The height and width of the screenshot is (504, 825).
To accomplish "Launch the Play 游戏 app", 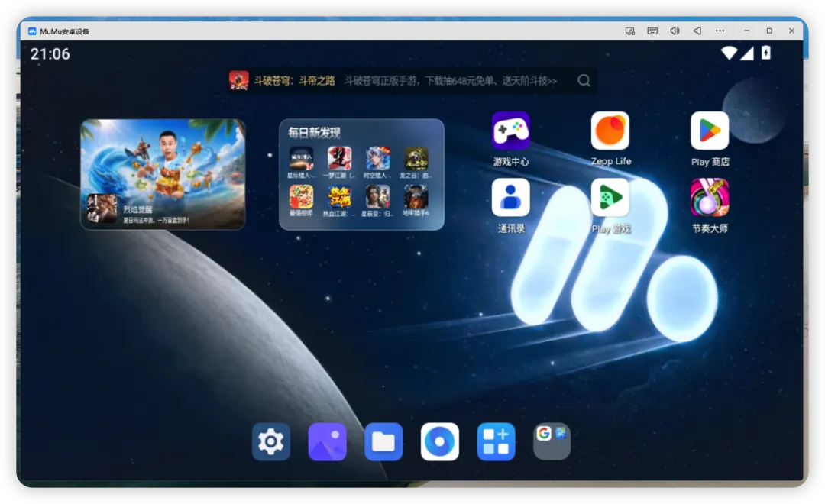I will pyautogui.click(x=610, y=198).
